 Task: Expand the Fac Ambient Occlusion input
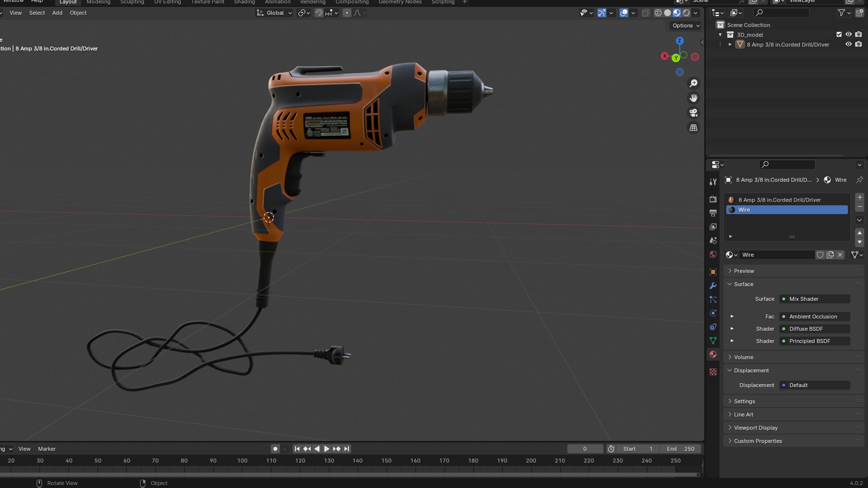[732, 317]
